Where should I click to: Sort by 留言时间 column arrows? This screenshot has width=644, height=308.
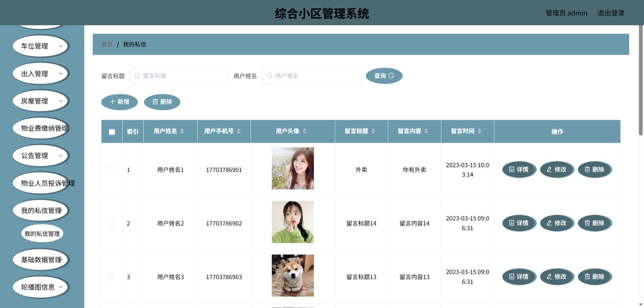coord(479,131)
